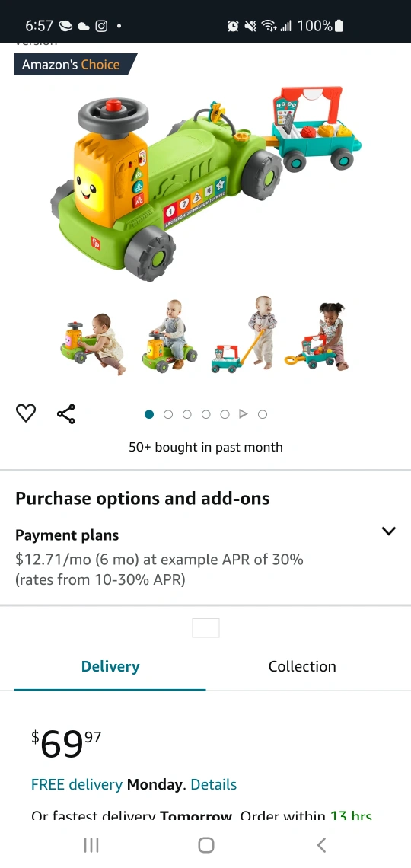Tap the Android home button

(205, 844)
